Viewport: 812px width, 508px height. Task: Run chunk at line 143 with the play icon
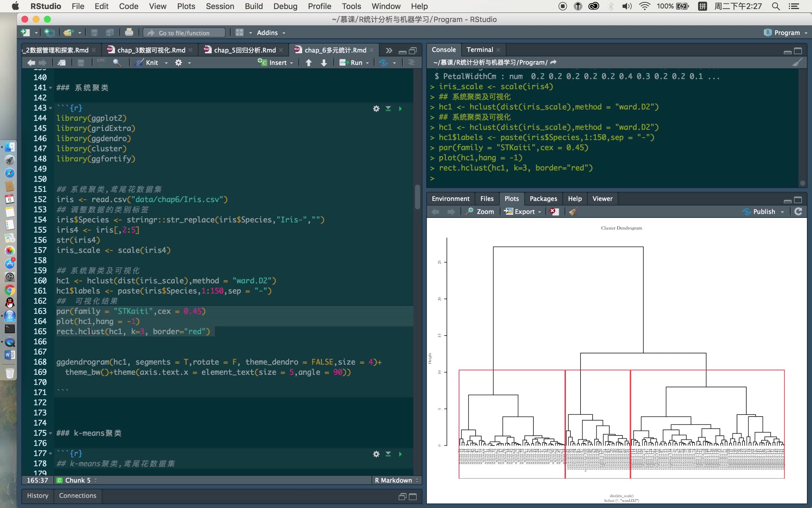[400, 109]
